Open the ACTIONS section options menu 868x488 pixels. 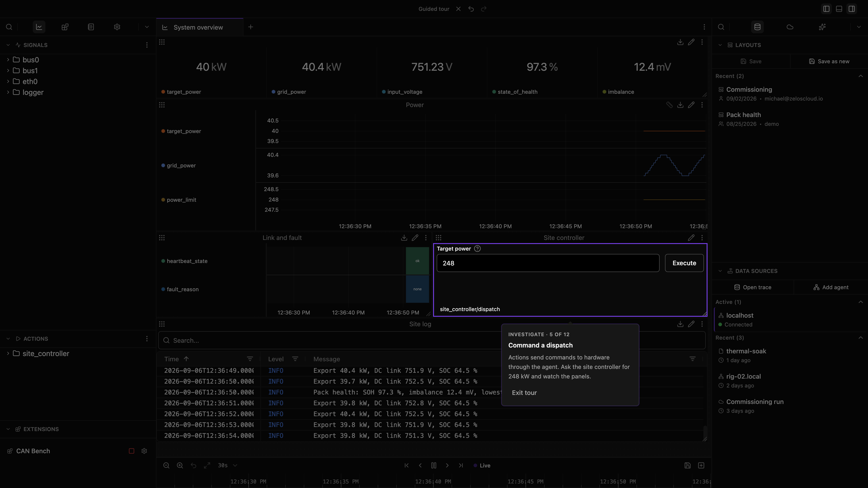[x=146, y=339]
